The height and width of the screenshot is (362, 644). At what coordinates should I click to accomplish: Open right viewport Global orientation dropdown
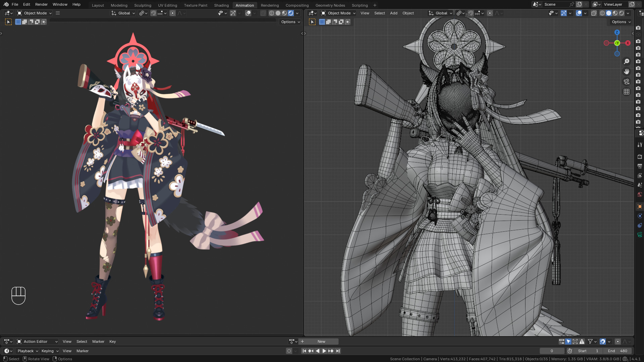[x=441, y=13]
